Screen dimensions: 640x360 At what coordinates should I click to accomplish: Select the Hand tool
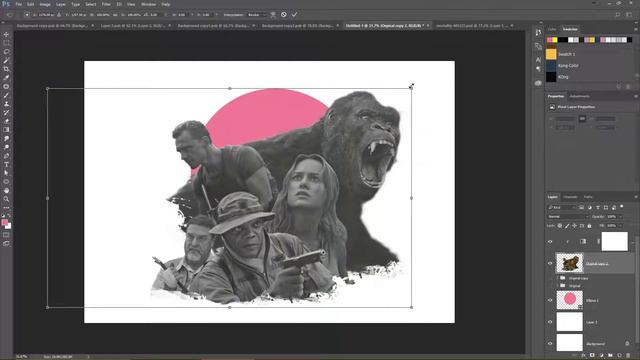point(6,191)
